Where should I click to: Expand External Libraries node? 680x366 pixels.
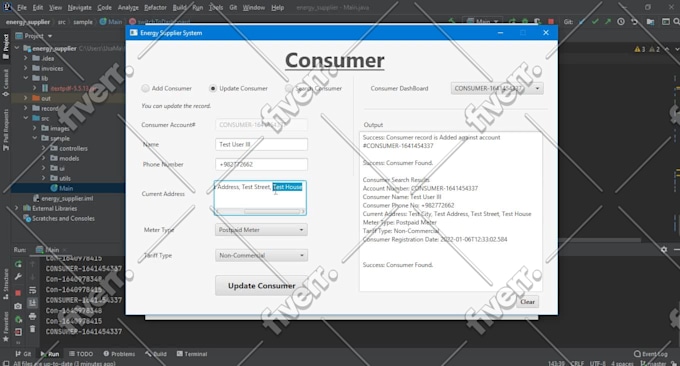pyautogui.click(x=17, y=208)
